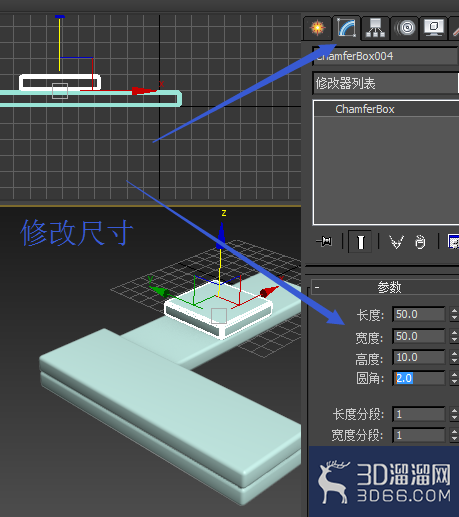The height and width of the screenshot is (517, 459).
Task: Open the Display panel tab
Action: click(433, 28)
